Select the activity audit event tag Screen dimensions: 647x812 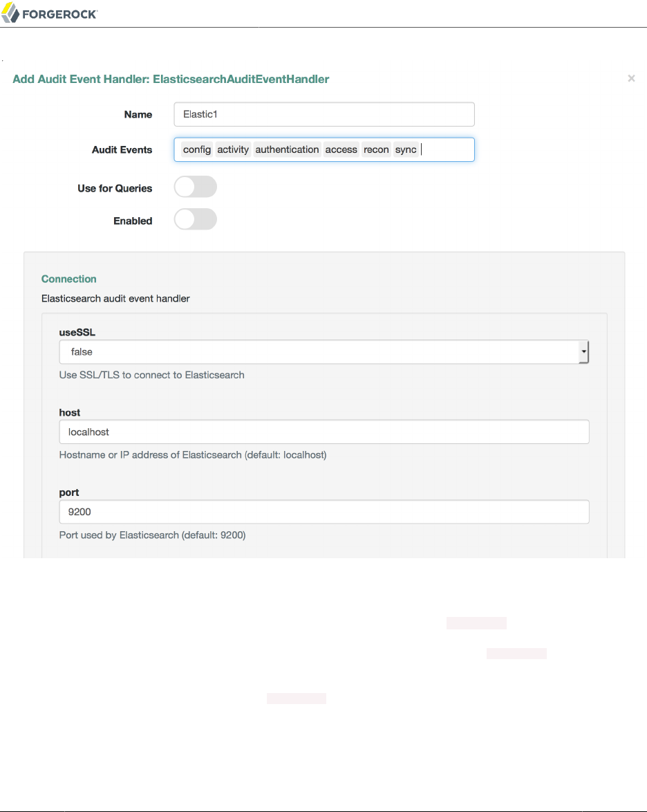233,149
